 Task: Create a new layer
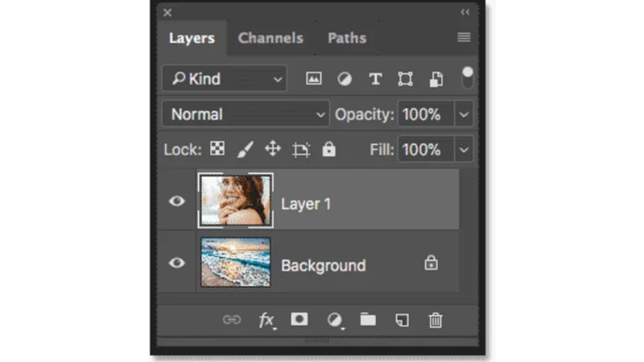pos(402,319)
